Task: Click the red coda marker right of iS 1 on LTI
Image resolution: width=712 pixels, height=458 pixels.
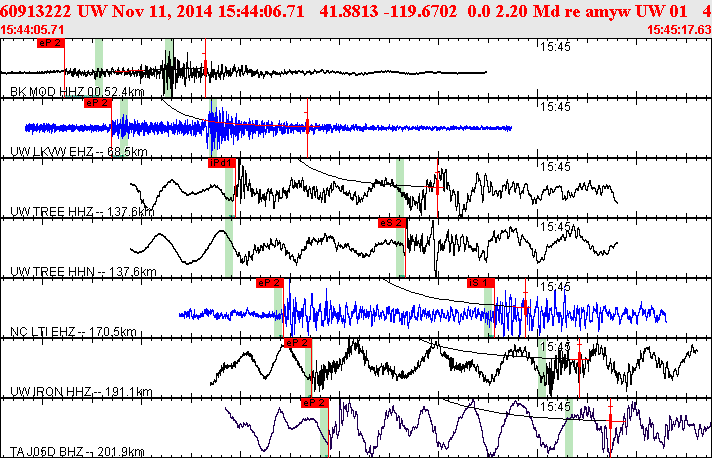Action: (x=525, y=308)
